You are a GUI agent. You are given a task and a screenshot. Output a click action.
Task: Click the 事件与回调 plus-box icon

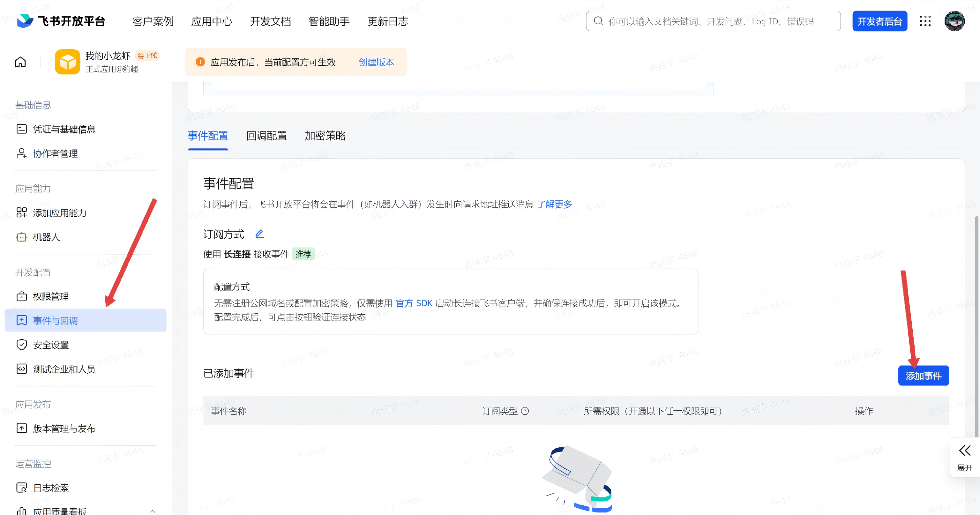22,320
